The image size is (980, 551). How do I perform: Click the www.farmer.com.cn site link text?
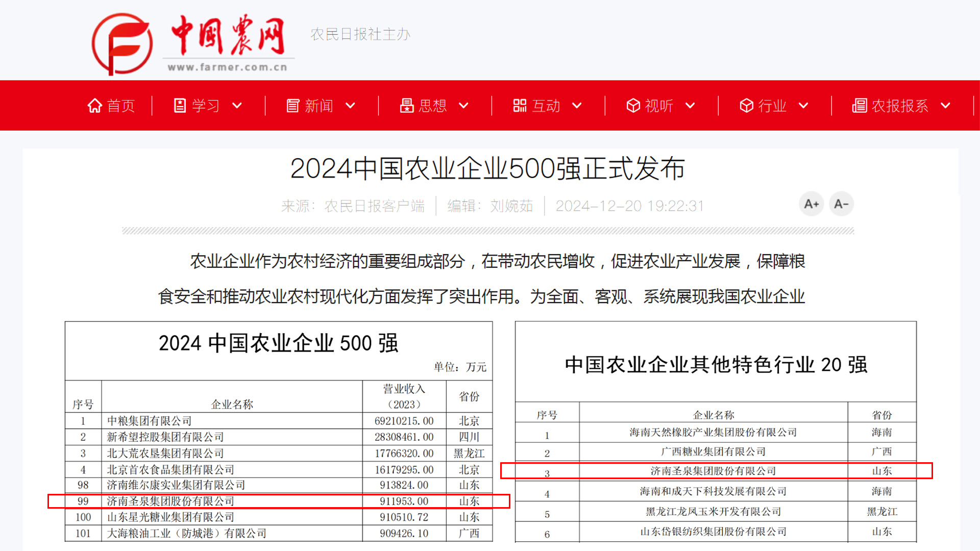point(227,67)
